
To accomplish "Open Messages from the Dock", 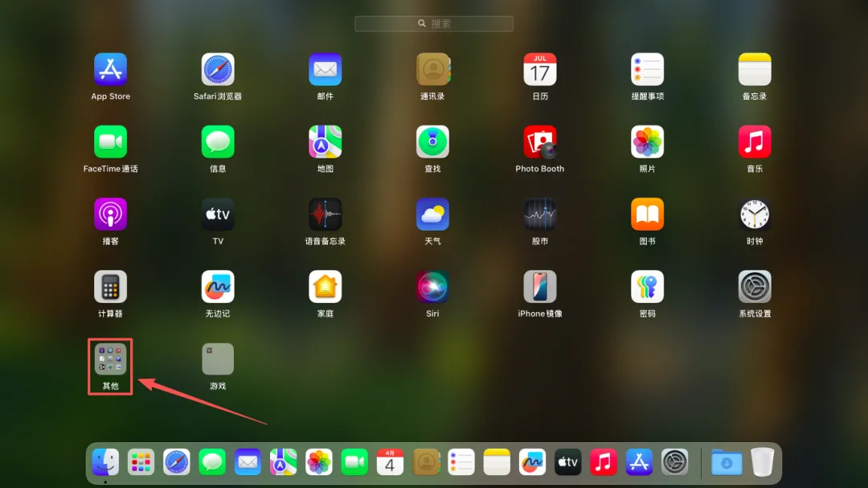I will 212,462.
